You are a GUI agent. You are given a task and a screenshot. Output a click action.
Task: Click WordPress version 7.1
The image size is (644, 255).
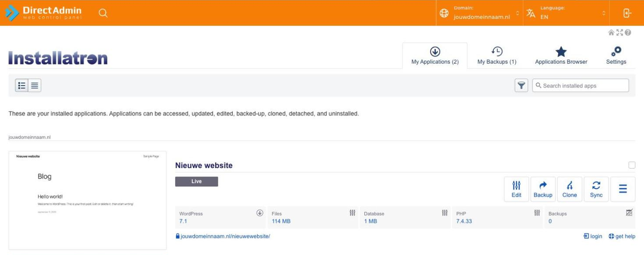pyautogui.click(x=183, y=221)
